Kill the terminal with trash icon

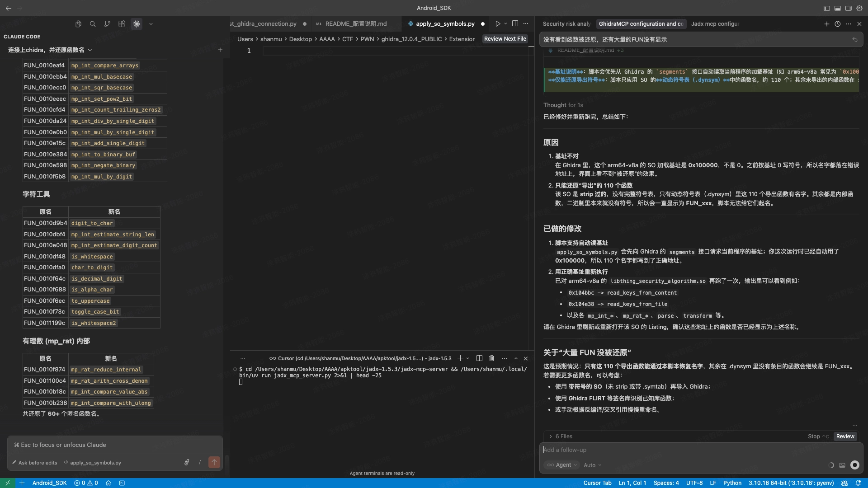492,358
